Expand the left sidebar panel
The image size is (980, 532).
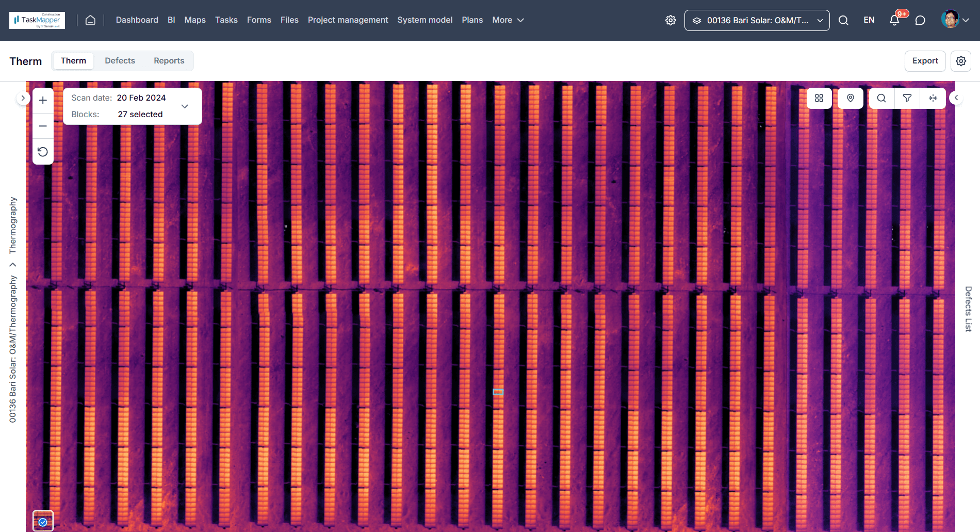tap(23, 98)
